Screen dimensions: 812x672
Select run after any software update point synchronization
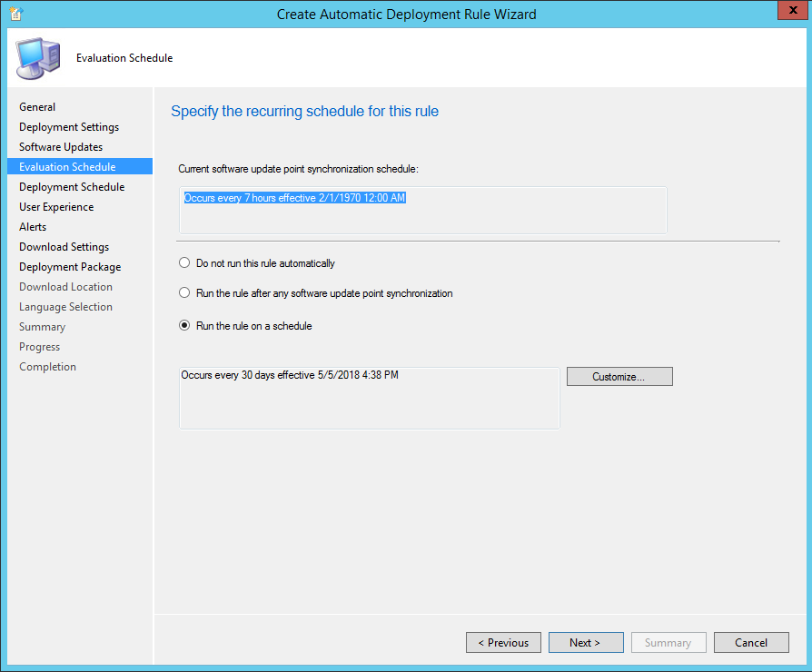coord(185,293)
